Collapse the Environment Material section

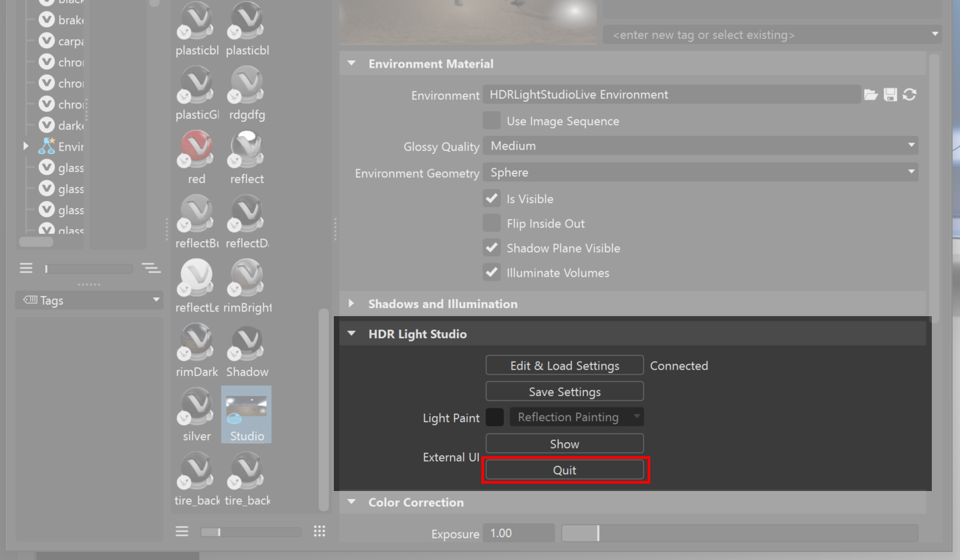(x=351, y=63)
